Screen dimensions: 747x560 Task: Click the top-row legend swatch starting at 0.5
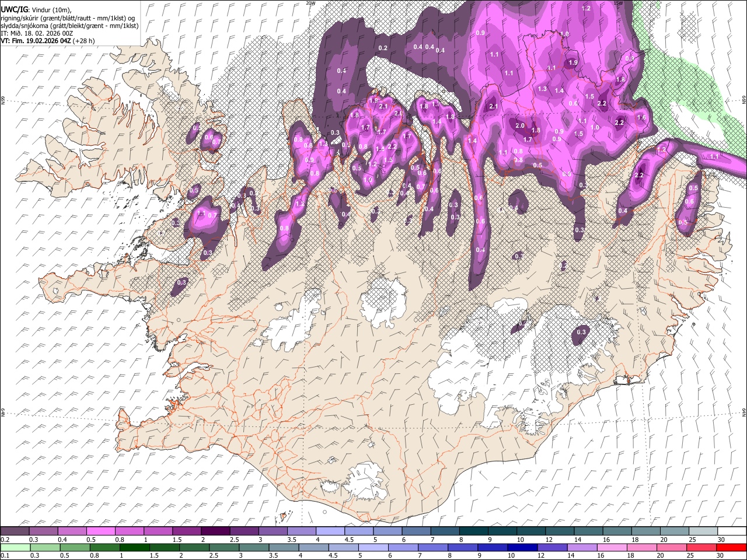100,531
